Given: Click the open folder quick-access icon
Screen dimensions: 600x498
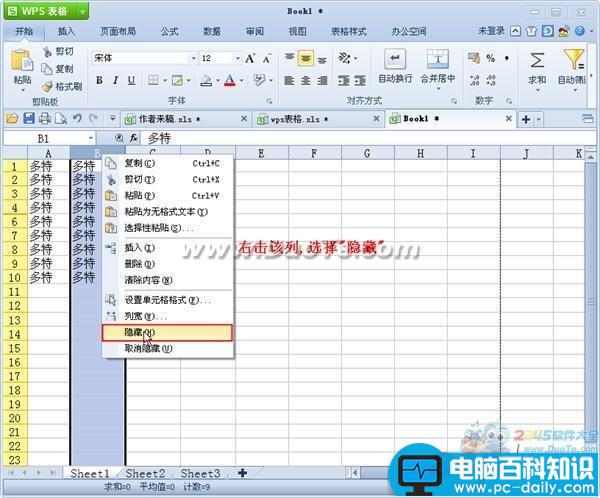Looking at the screenshot, I should 12,119.
